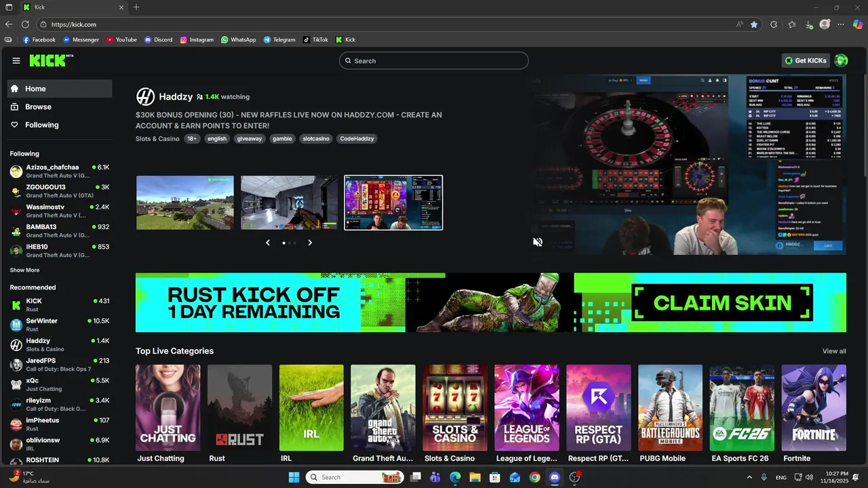Viewport: 868px width, 488px height.
Task: Select Browse in sidebar
Action: point(60,107)
